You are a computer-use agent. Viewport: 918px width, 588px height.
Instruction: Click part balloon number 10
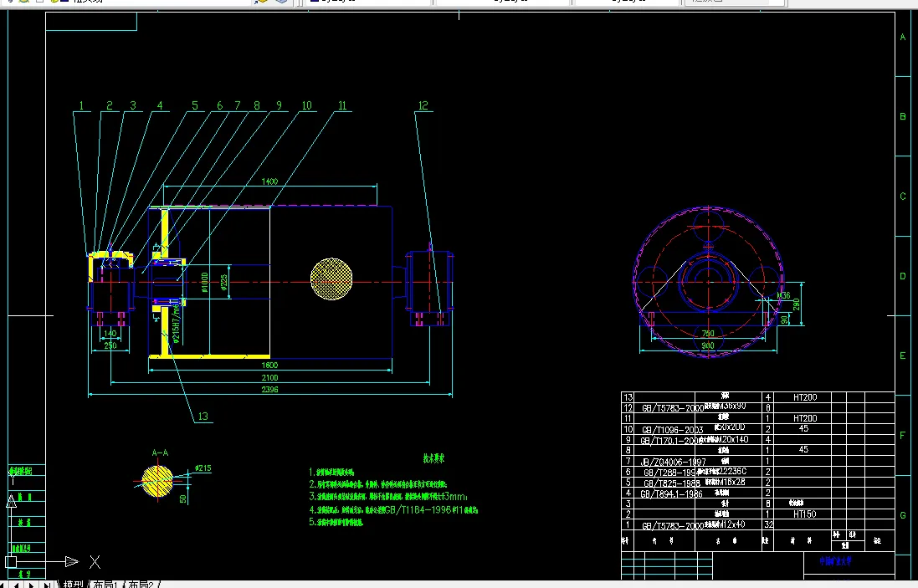(x=307, y=106)
